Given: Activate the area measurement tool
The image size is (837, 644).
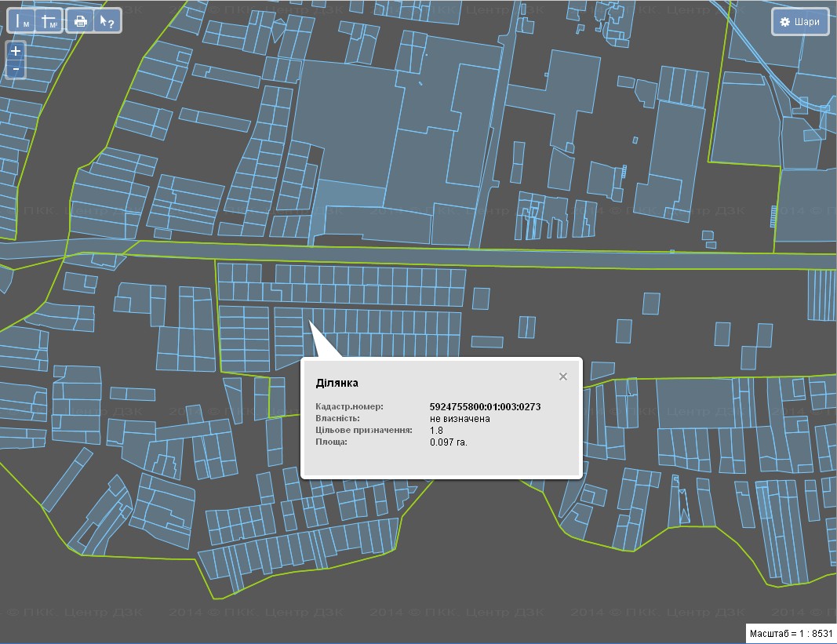Looking at the screenshot, I should click(49, 21).
